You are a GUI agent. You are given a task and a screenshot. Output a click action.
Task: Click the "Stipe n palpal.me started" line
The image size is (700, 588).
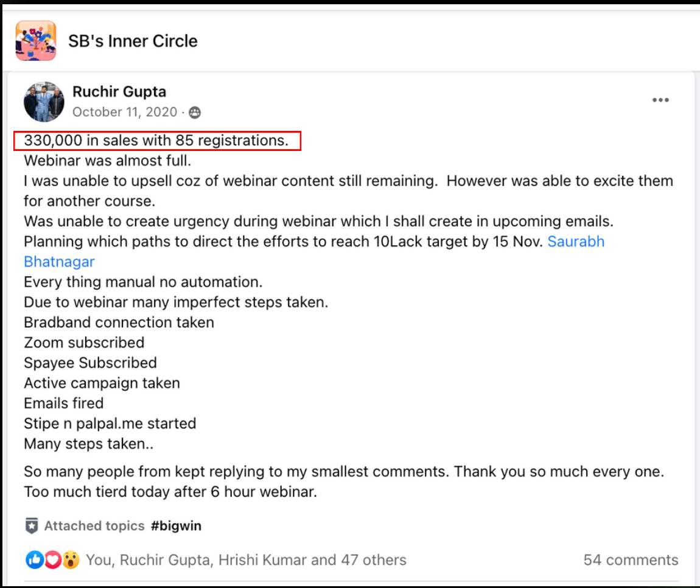tap(110, 423)
